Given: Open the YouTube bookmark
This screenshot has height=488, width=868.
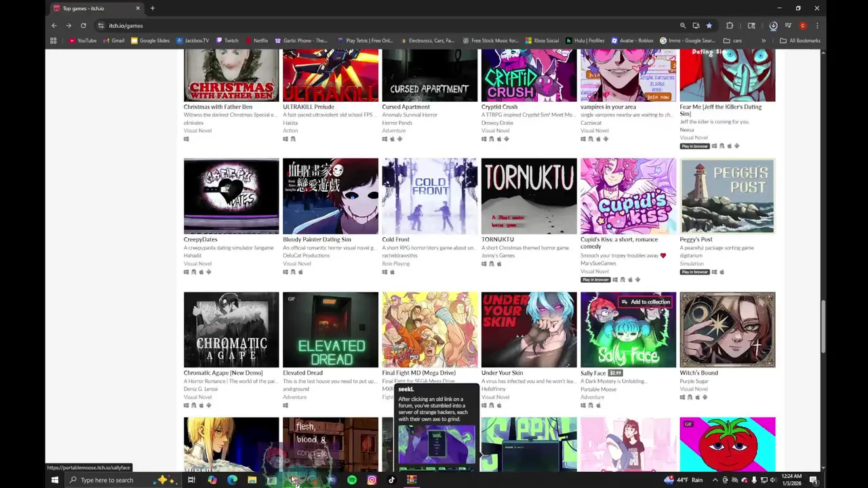Looking at the screenshot, I should tap(82, 41).
